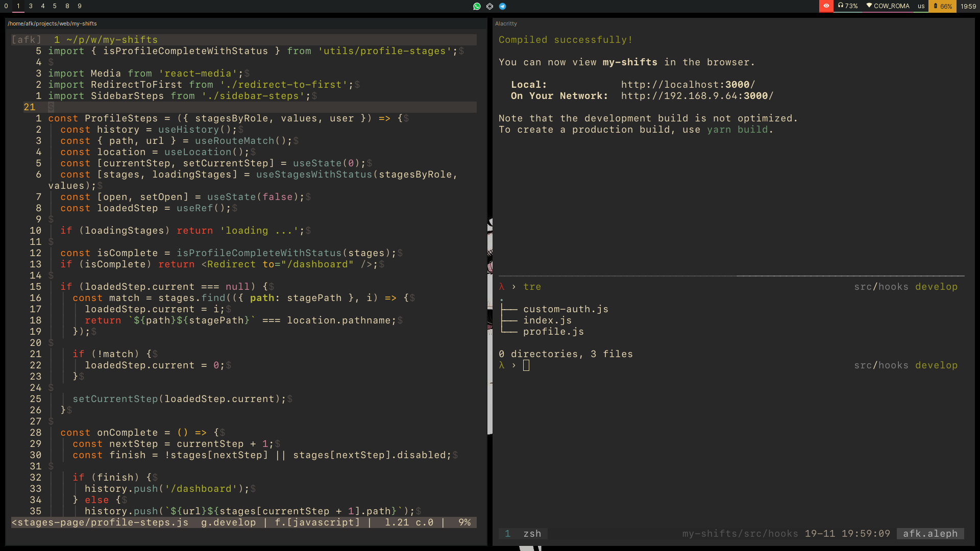Image resolution: width=980 pixels, height=551 pixels.
Task: Place cursor on current line number 21
Action: click(30, 107)
